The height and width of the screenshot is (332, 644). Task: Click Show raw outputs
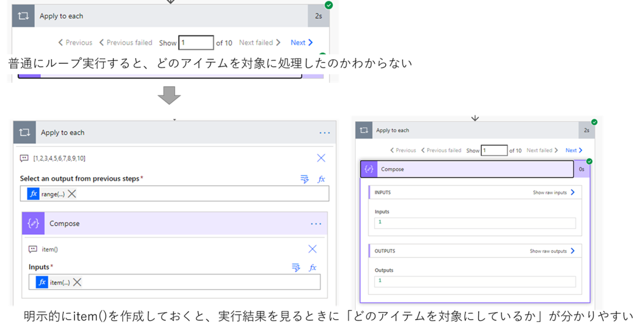553,251
